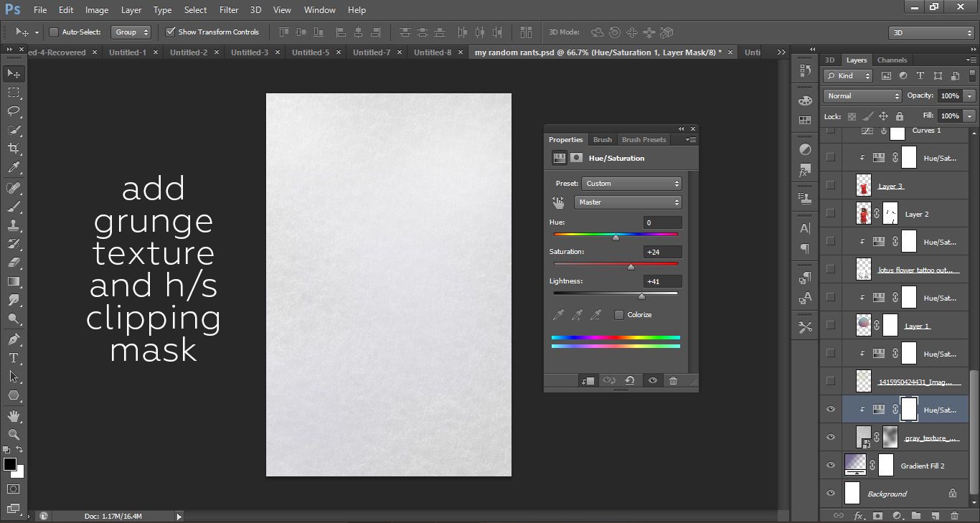Viewport: 980px width, 523px height.
Task: Select the Lasso tool
Action: click(x=14, y=111)
